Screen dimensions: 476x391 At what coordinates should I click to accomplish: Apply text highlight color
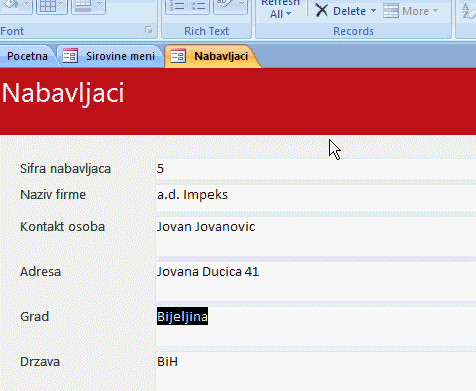(x=224, y=5)
